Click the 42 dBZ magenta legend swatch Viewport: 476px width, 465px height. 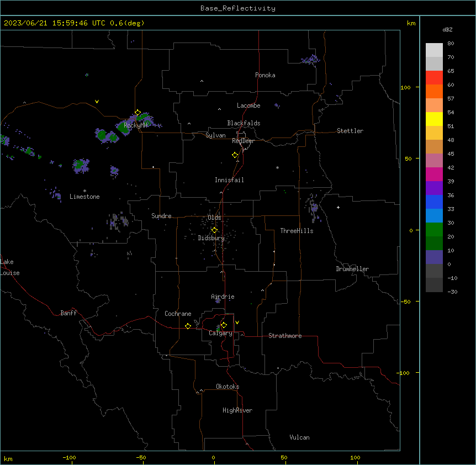tap(434, 174)
